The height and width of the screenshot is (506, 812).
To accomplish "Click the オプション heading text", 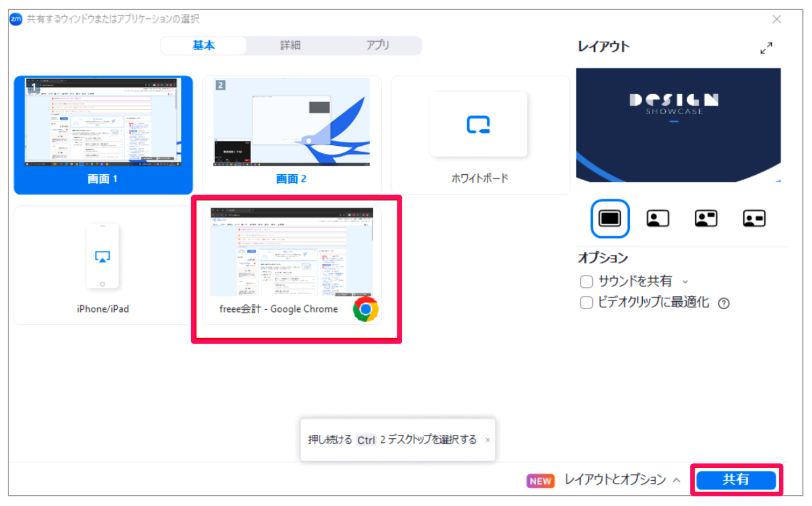I will 603,258.
